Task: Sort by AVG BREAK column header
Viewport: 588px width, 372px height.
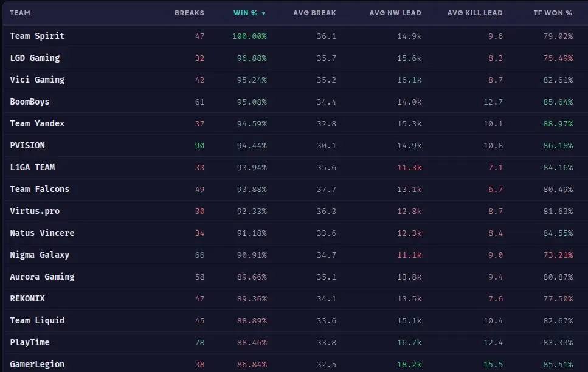Action: click(x=314, y=13)
